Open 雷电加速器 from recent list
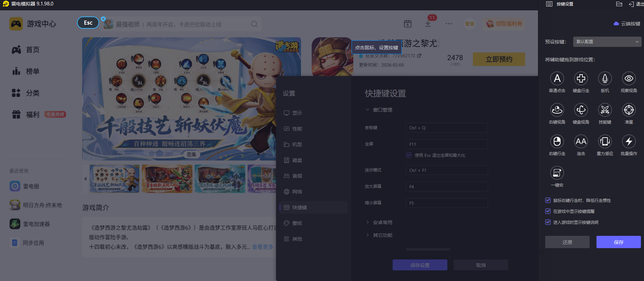 tap(30, 224)
